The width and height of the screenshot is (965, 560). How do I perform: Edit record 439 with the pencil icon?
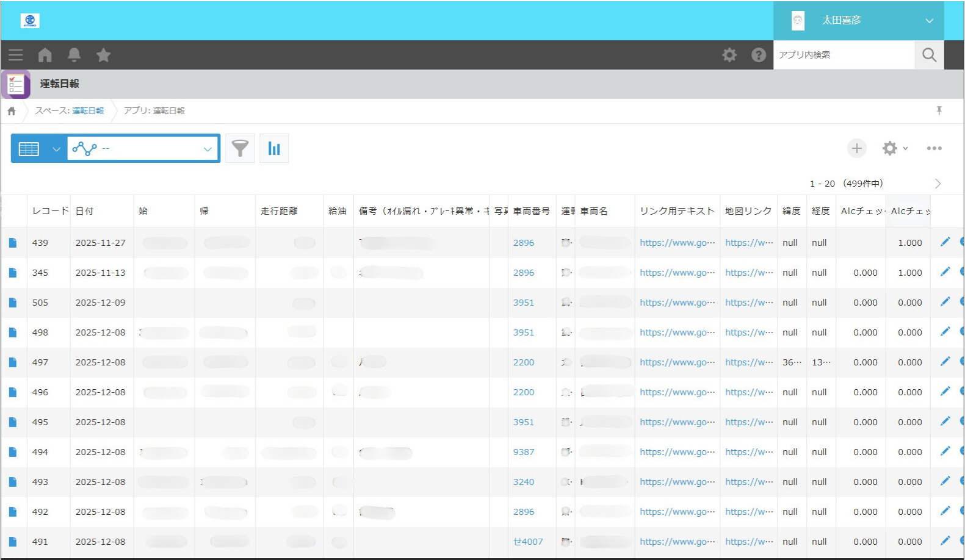point(945,242)
